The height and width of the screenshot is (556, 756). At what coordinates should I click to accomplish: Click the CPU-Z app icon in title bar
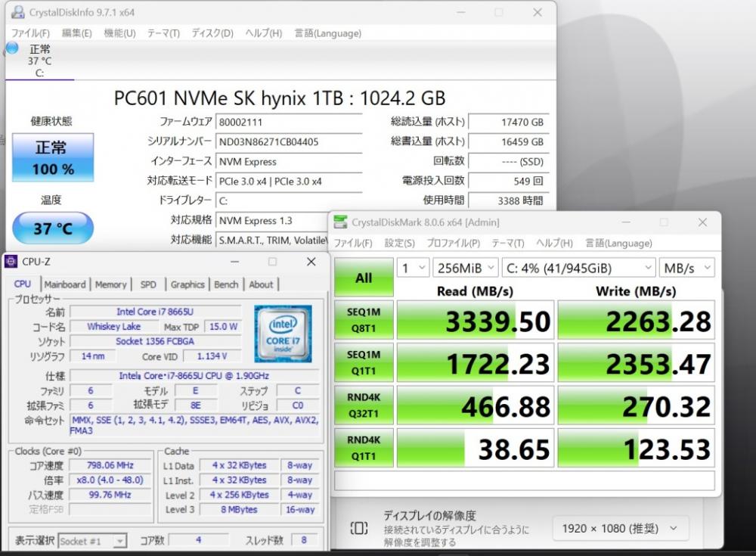pos(11,262)
